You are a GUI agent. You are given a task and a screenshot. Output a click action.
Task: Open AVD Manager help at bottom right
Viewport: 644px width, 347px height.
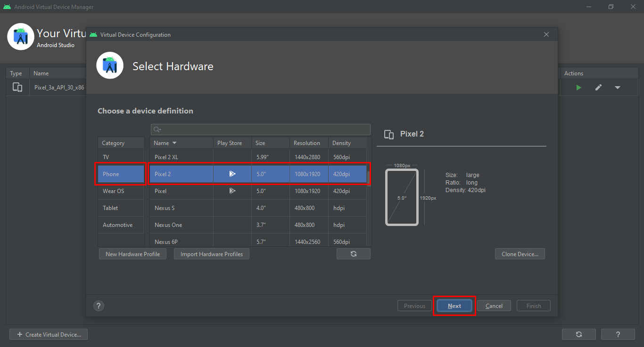pyautogui.click(x=618, y=334)
